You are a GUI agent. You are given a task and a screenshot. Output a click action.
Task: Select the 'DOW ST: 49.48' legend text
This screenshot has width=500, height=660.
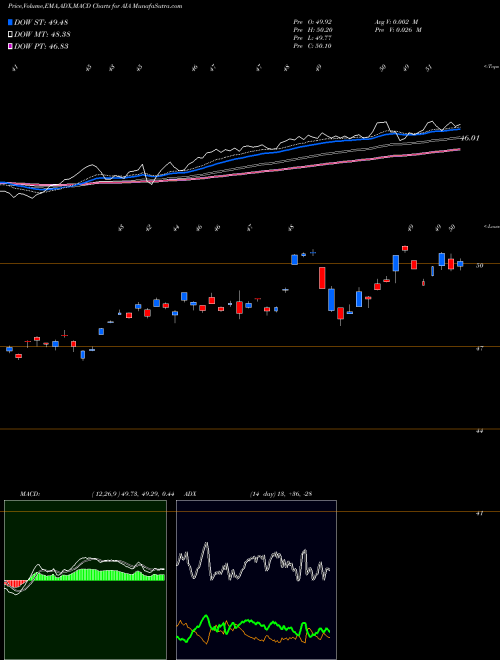point(41,22)
